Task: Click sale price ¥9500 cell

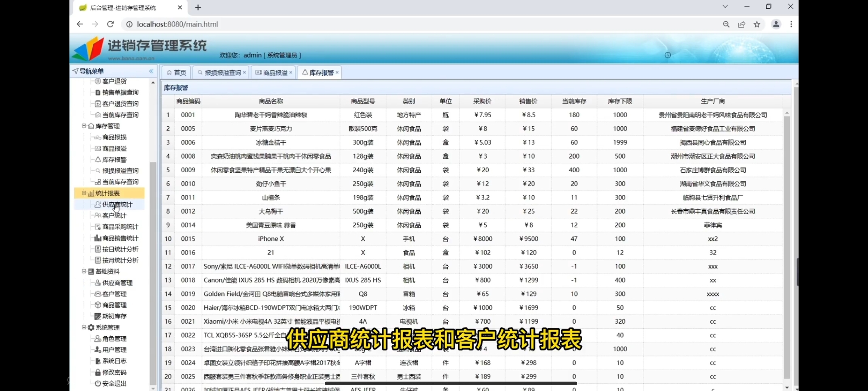Action: (528, 239)
